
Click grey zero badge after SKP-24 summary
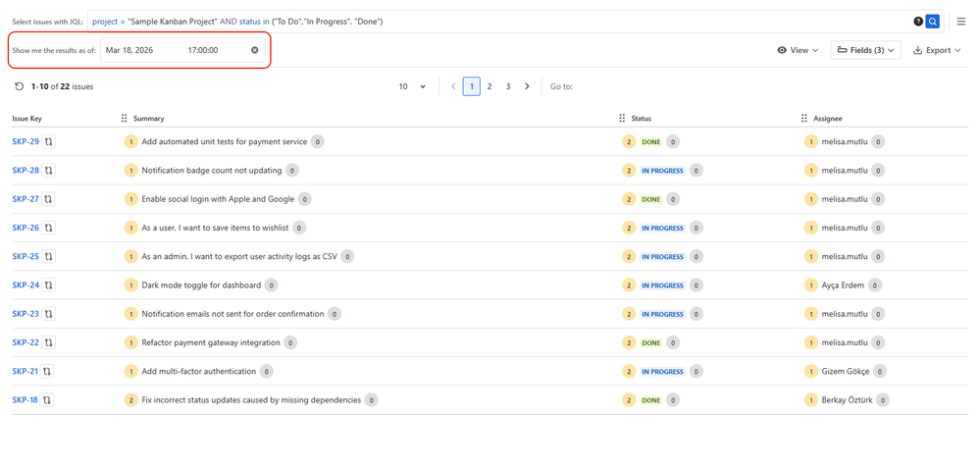(271, 285)
